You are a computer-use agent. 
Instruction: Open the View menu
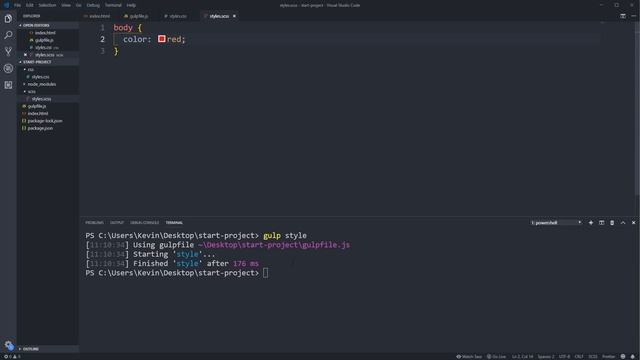66,5
